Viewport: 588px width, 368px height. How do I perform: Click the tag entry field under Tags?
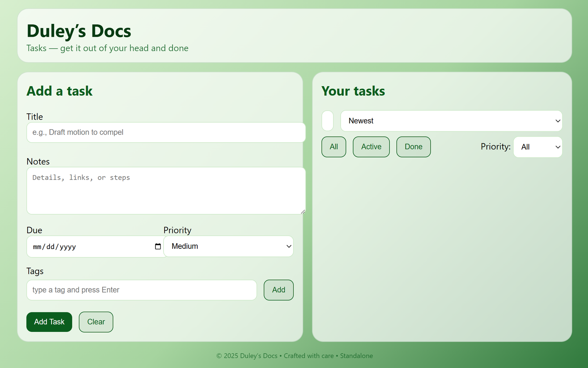[x=141, y=290]
